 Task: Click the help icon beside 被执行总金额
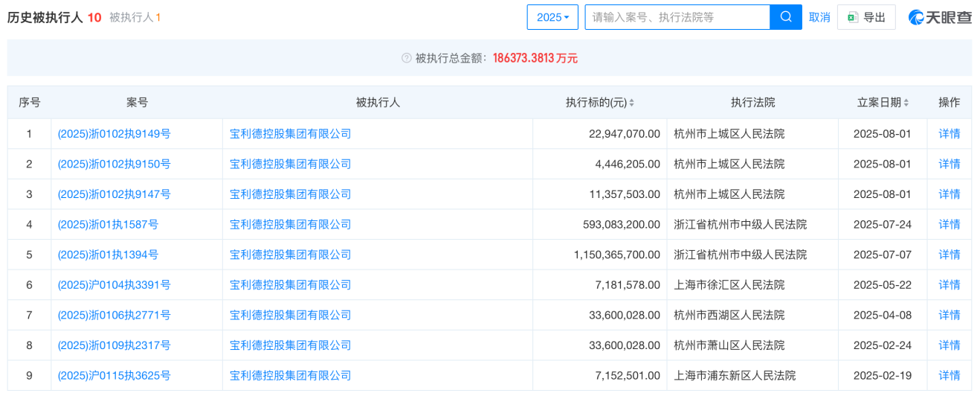(x=406, y=58)
